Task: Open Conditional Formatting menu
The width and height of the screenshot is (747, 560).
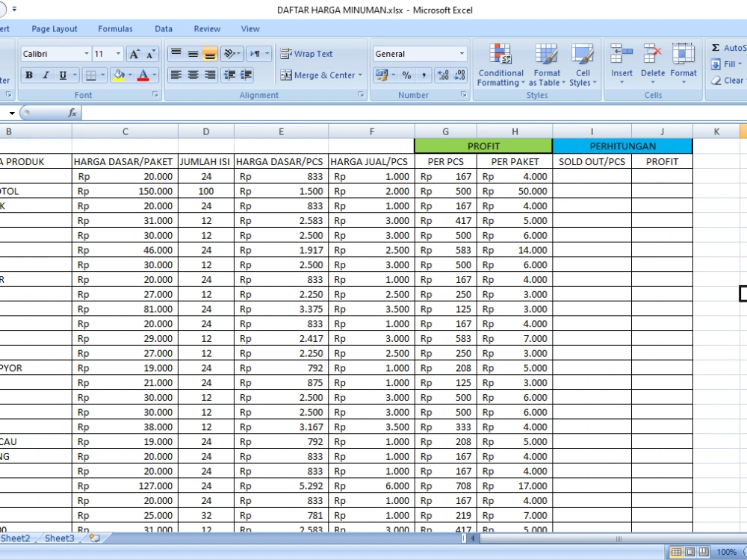Action: click(500, 65)
